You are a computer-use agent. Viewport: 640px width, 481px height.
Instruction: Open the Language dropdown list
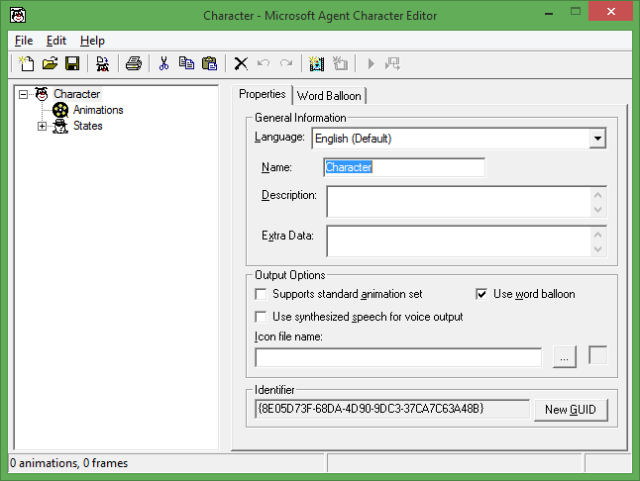pyautogui.click(x=597, y=139)
